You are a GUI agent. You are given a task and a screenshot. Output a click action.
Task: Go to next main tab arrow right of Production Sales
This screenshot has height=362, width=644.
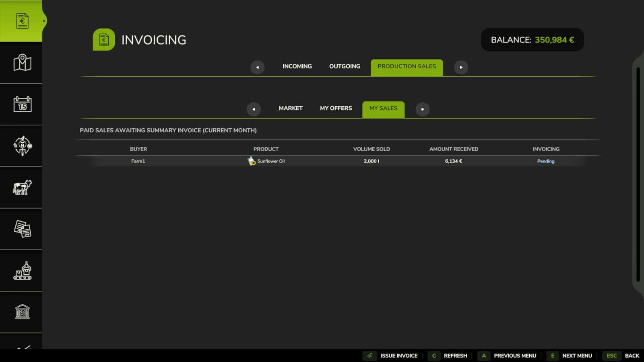pos(461,67)
